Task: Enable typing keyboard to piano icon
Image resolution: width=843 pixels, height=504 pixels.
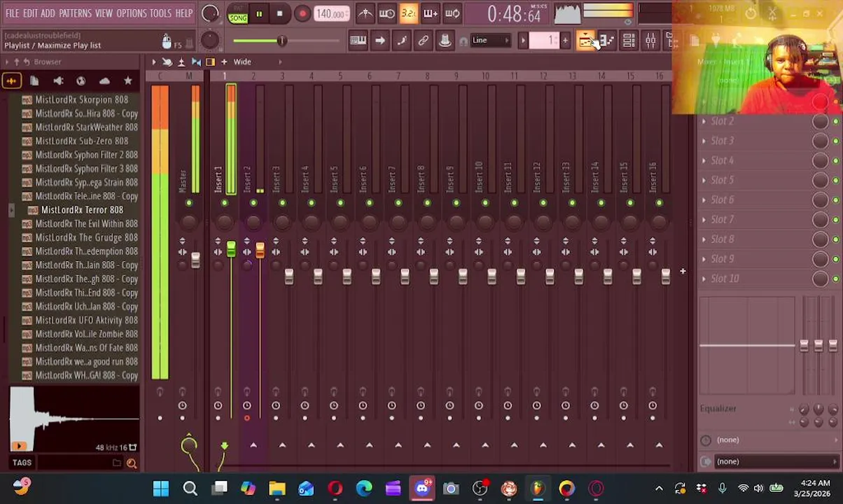Action: click(x=358, y=41)
